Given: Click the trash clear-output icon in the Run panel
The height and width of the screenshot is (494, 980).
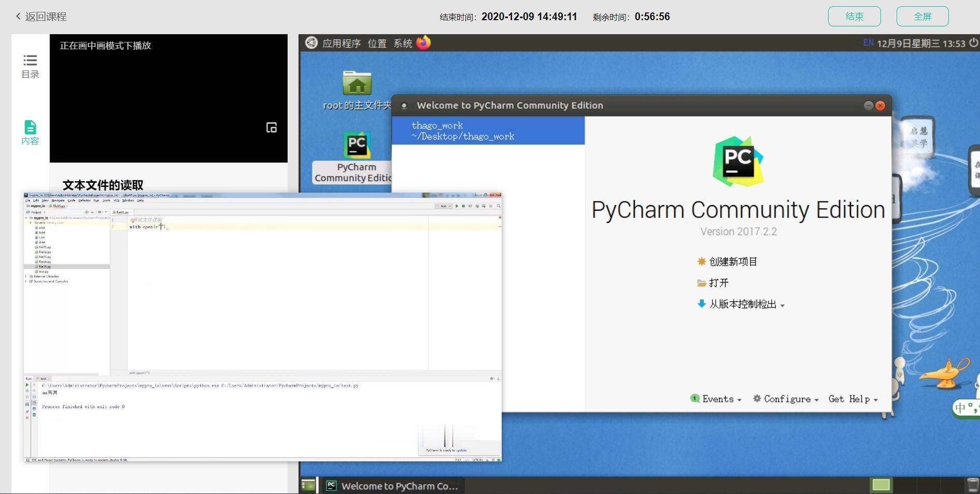Looking at the screenshot, I should tap(34, 415).
